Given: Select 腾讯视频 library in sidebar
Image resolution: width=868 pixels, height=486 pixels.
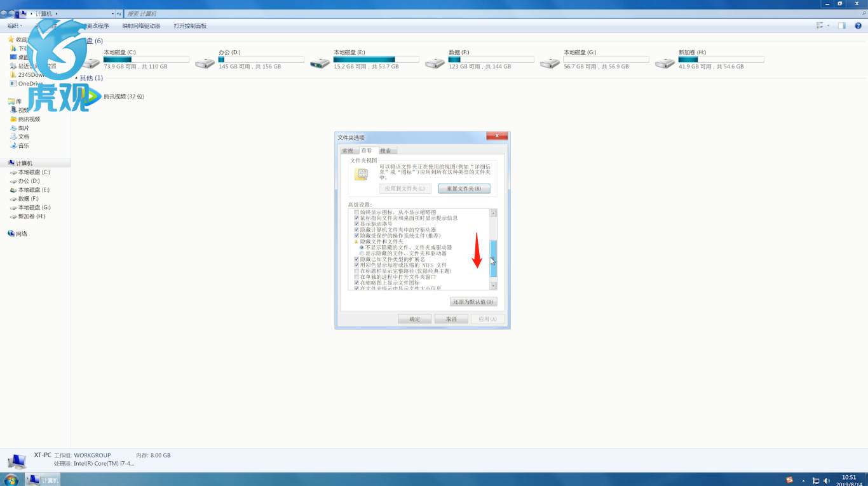Looking at the screenshot, I should pyautogui.click(x=25, y=119).
